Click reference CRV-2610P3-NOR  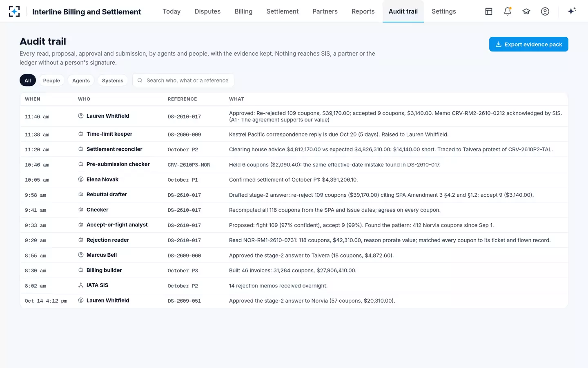pos(189,165)
